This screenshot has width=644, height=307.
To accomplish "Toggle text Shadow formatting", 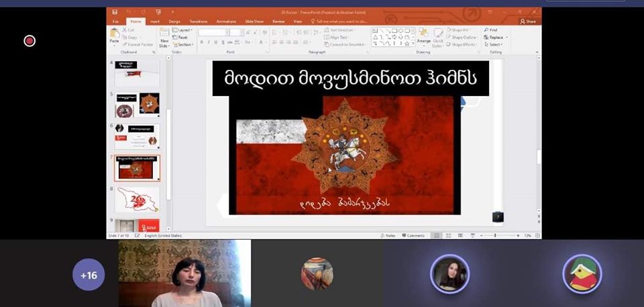I will click(x=223, y=42).
